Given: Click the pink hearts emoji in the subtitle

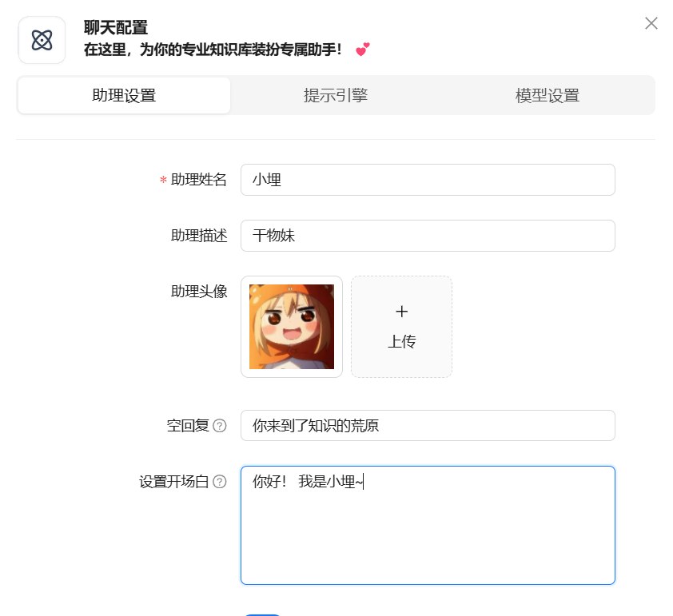Looking at the screenshot, I should tap(363, 50).
